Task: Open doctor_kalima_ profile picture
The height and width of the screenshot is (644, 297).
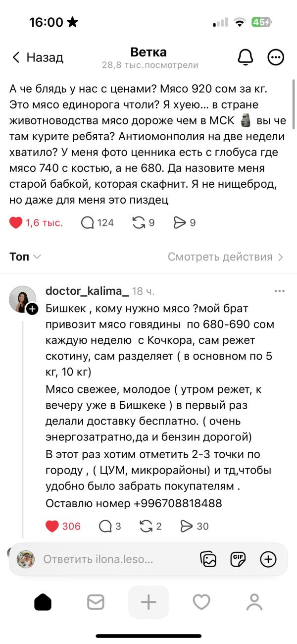Action: 23,299
